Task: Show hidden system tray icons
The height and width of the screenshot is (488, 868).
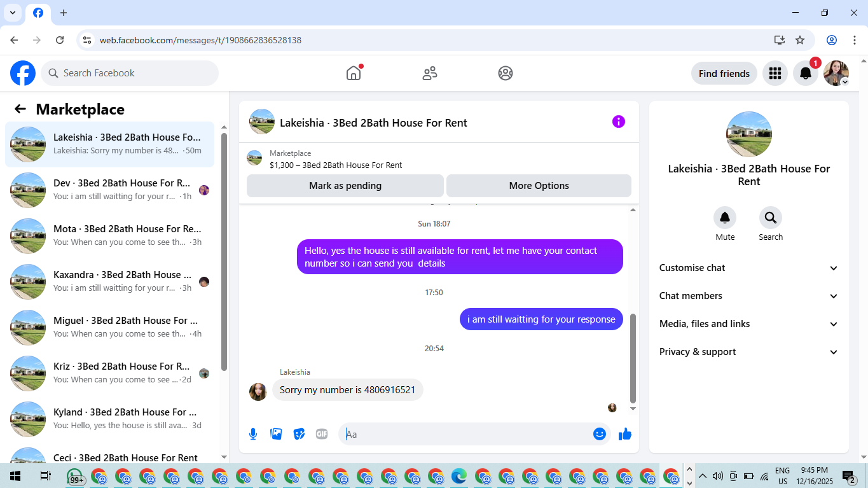Action: point(702,476)
